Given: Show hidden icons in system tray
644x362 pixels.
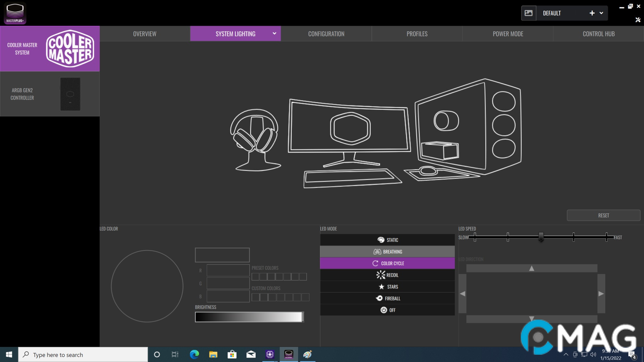Looking at the screenshot, I should point(566,354).
